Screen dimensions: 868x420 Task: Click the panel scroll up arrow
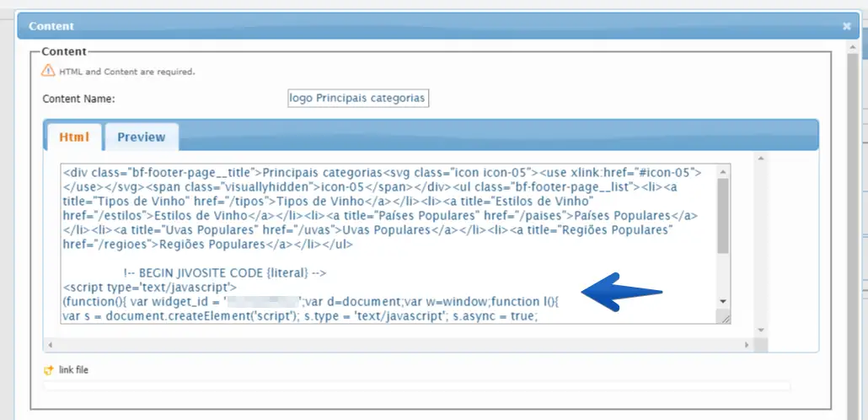coord(761,159)
